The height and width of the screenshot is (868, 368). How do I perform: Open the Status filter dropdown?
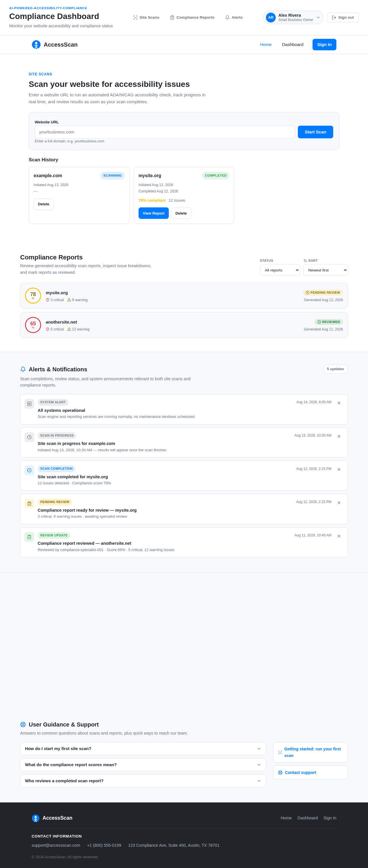point(280,270)
